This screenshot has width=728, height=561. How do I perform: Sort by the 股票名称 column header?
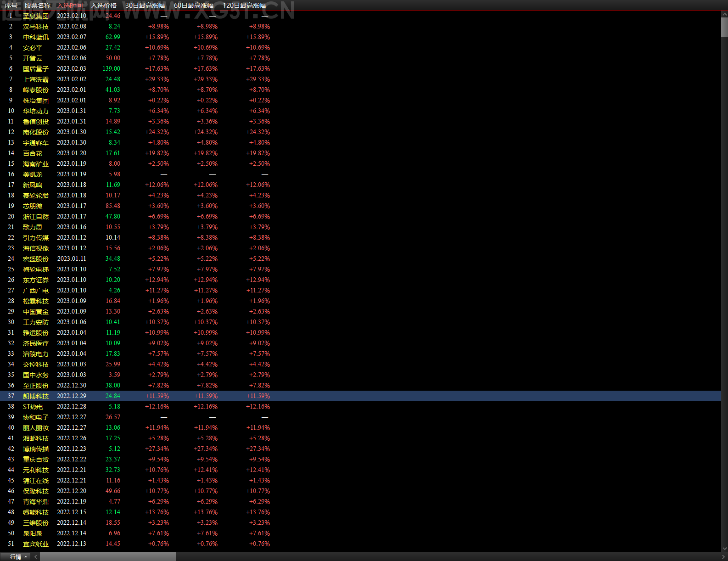[x=38, y=6]
